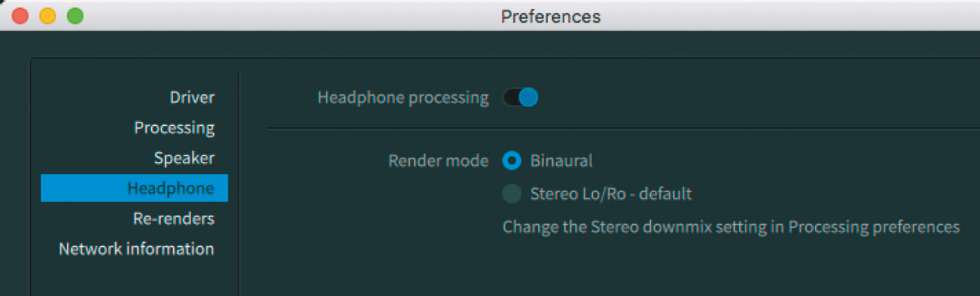Switch to Processing preferences

click(174, 128)
